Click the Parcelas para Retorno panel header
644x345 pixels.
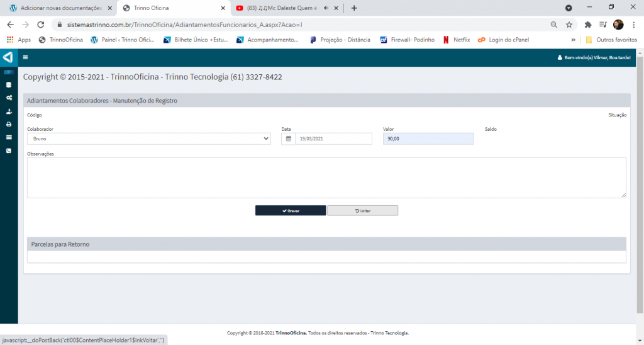[x=326, y=244]
